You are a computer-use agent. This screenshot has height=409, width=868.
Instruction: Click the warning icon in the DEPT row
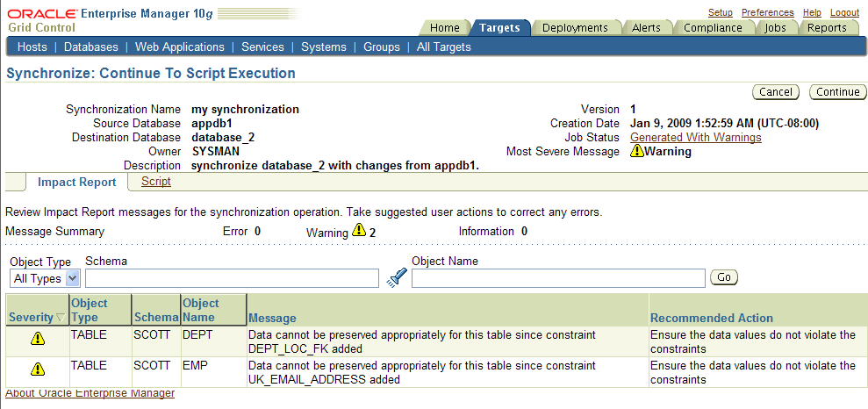(37, 338)
